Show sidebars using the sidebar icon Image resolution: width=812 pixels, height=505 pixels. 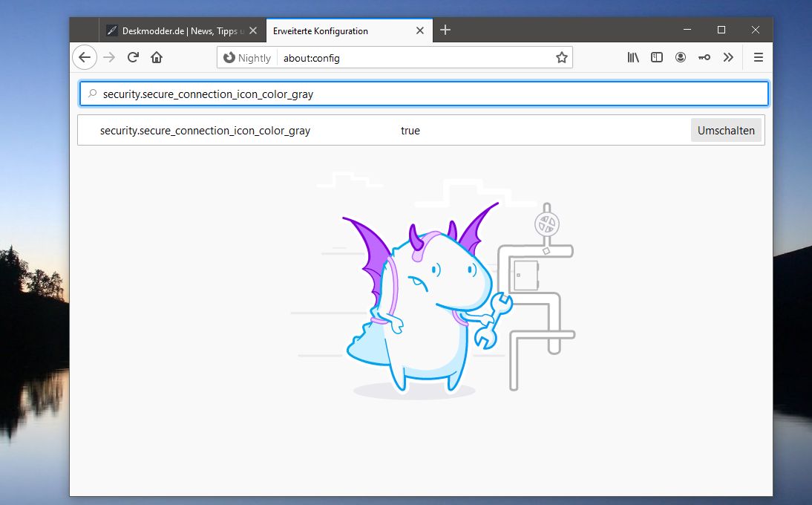[657, 57]
